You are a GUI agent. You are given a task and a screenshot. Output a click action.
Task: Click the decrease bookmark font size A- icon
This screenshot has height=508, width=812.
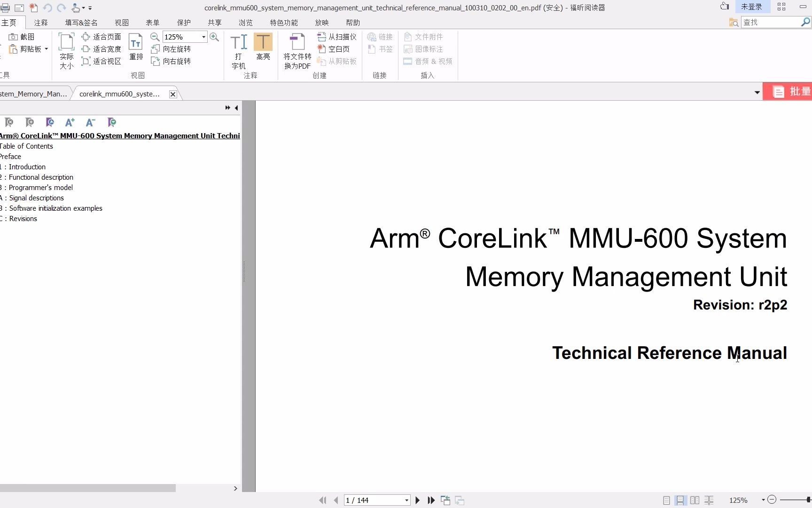91,122
